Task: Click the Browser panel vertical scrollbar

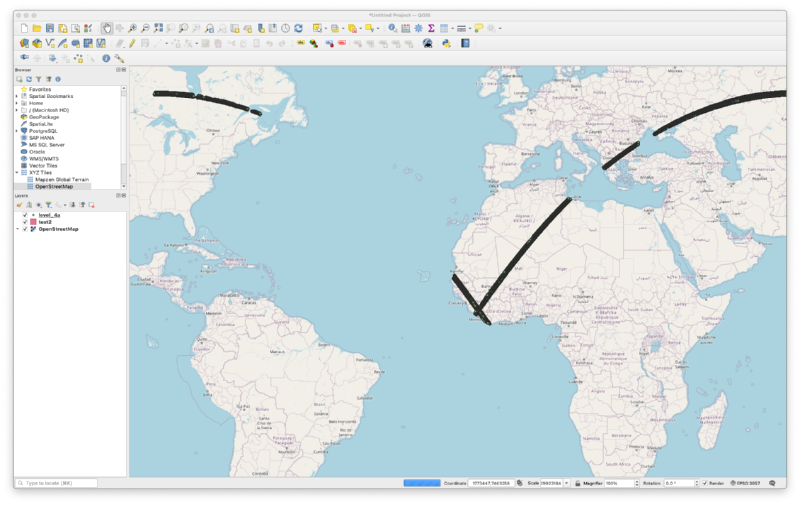Action: pos(123,138)
